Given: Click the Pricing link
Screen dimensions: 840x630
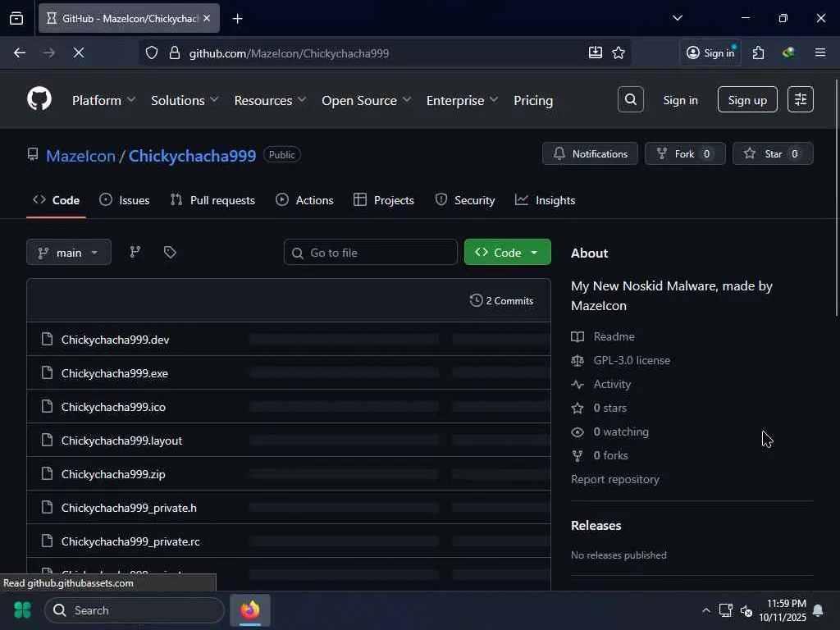Looking at the screenshot, I should [x=533, y=100].
